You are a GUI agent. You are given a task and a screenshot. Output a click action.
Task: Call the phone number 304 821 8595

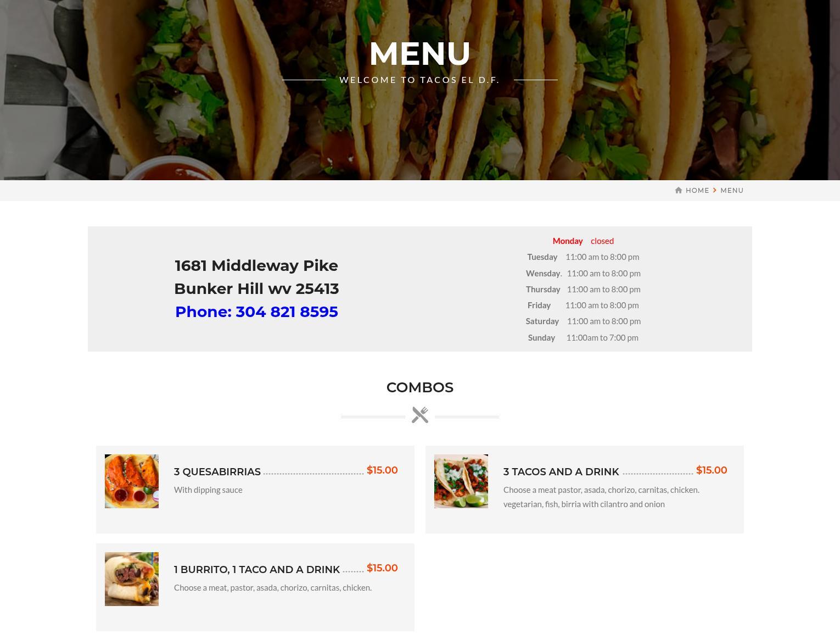(256, 312)
